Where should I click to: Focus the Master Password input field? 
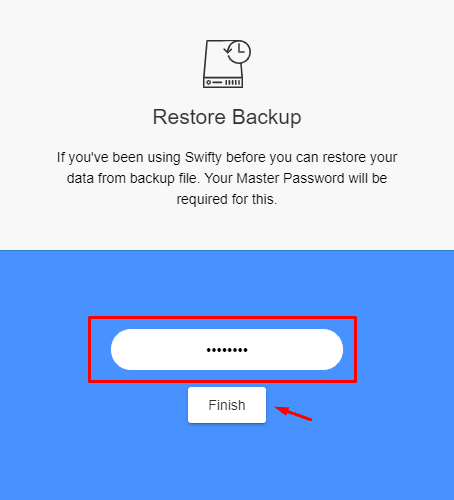(227, 350)
